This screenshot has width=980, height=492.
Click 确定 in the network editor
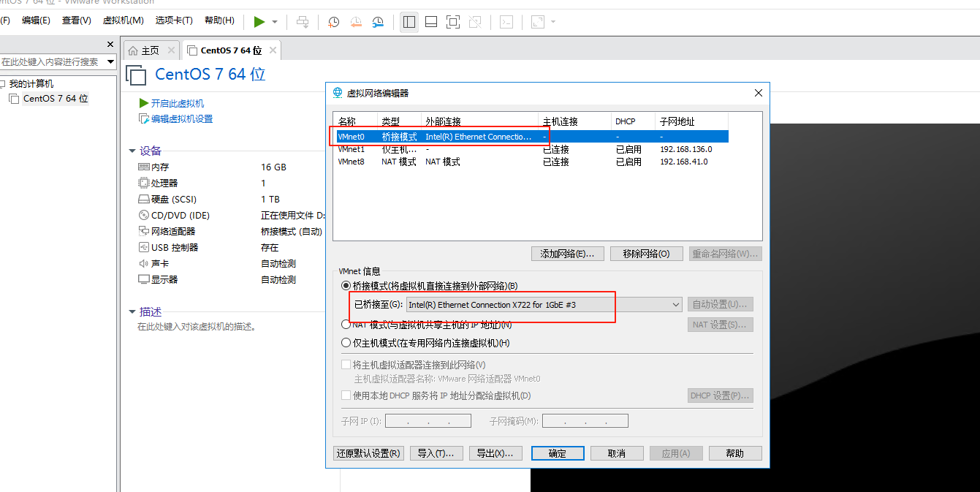coord(558,453)
